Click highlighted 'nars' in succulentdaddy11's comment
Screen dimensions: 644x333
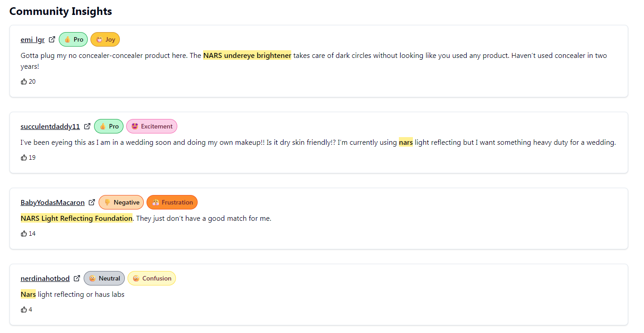point(406,142)
